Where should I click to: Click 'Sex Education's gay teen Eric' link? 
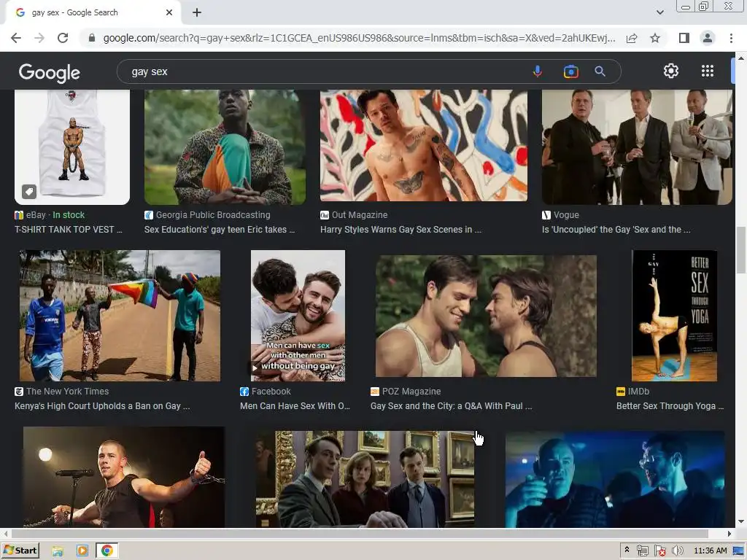(220, 230)
